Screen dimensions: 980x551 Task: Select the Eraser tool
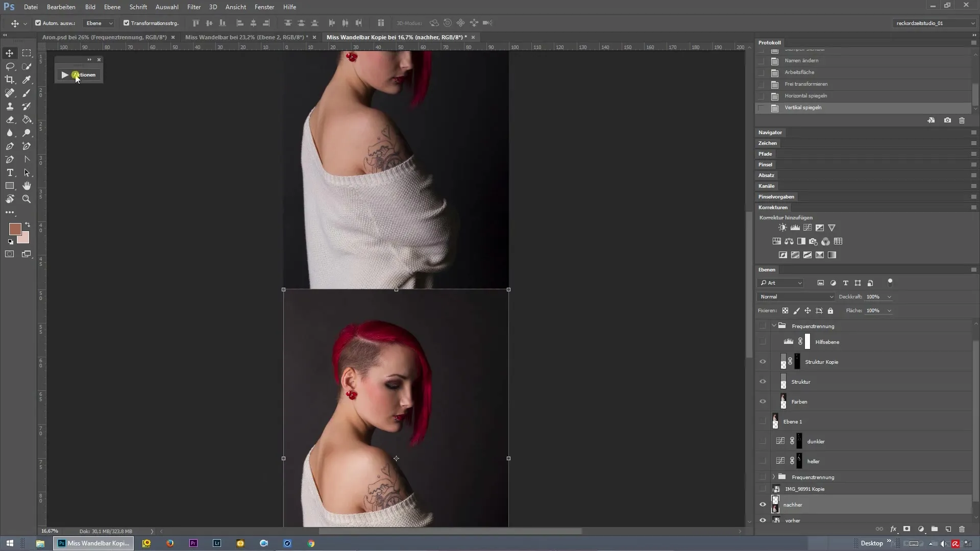tap(10, 119)
